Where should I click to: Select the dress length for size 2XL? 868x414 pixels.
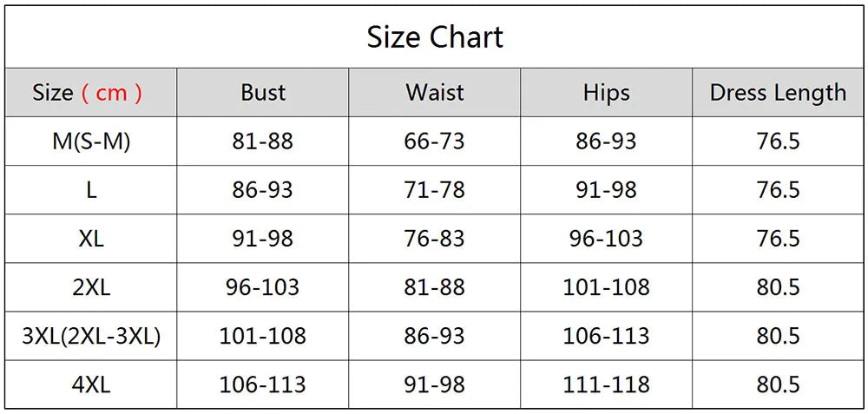tap(778, 287)
